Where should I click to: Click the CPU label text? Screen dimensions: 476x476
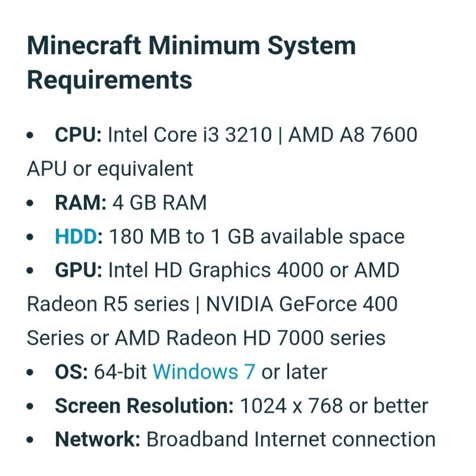point(78,134)
